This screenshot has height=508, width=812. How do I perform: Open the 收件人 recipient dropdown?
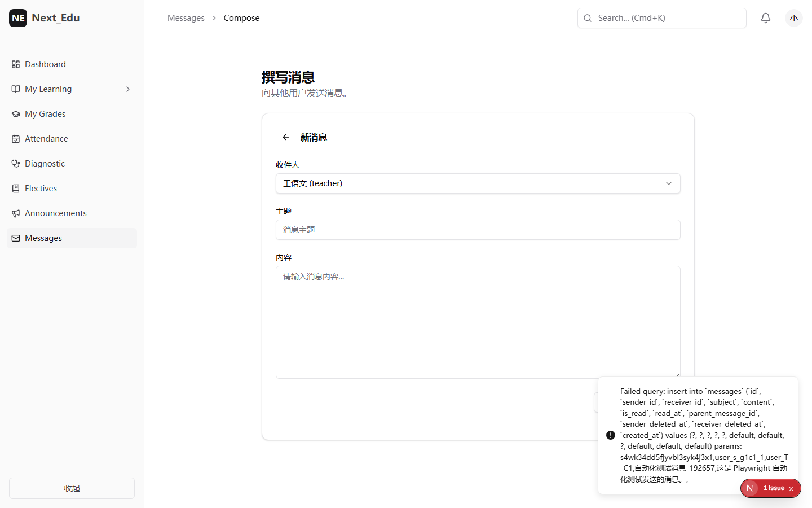(478, 183)
